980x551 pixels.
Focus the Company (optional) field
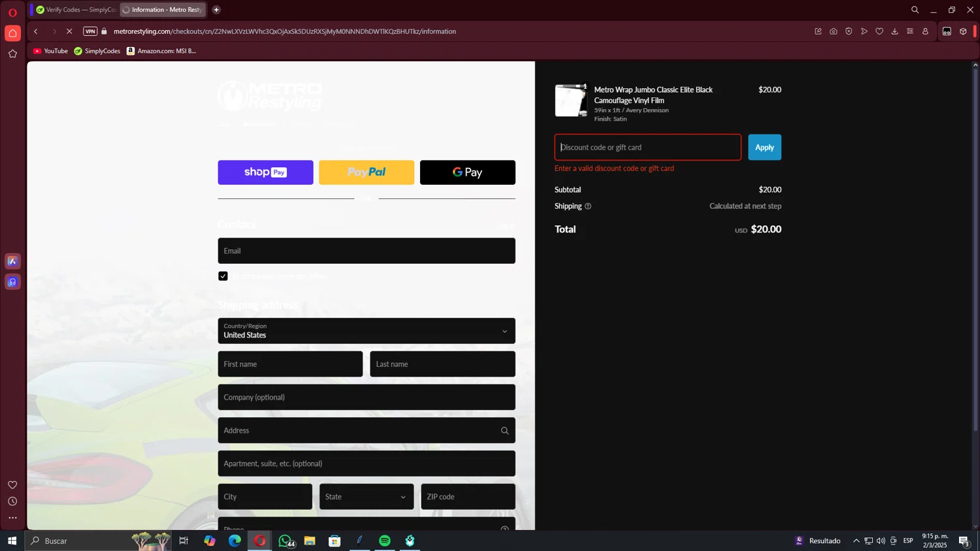click(367, 398)
